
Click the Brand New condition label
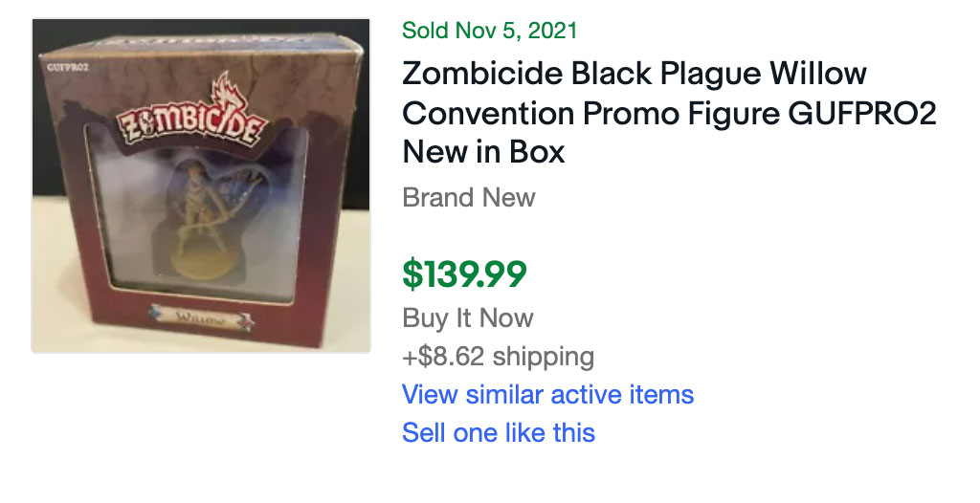pyautogui.click(x=469, y=197)
